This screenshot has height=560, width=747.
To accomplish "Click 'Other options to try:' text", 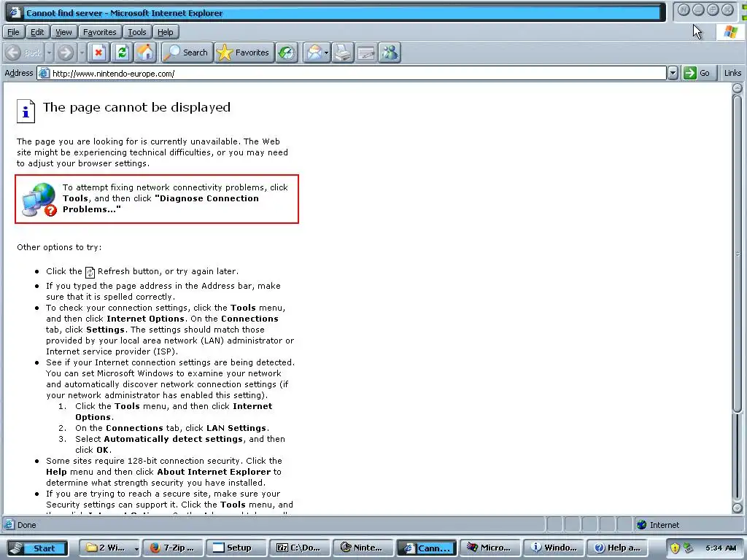I will pos(59,247).
